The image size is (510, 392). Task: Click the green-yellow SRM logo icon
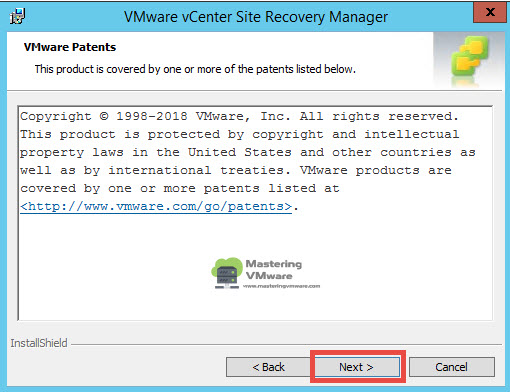[469, 58]
